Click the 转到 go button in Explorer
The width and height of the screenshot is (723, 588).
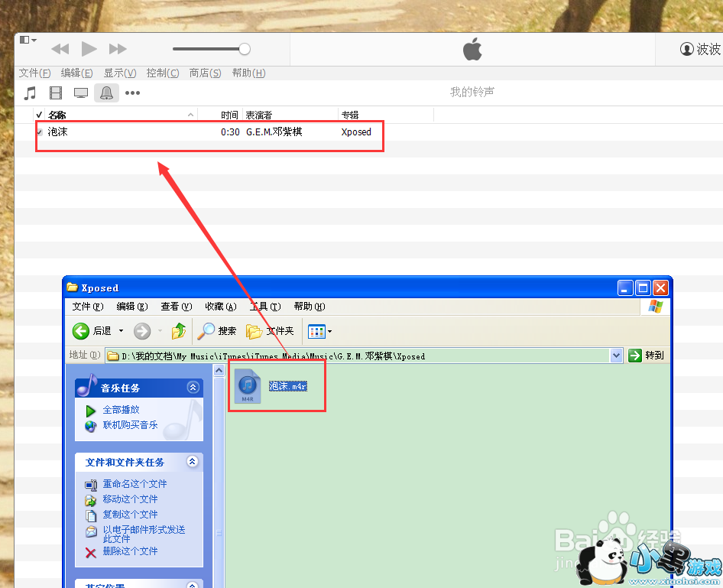pos(646,356)
